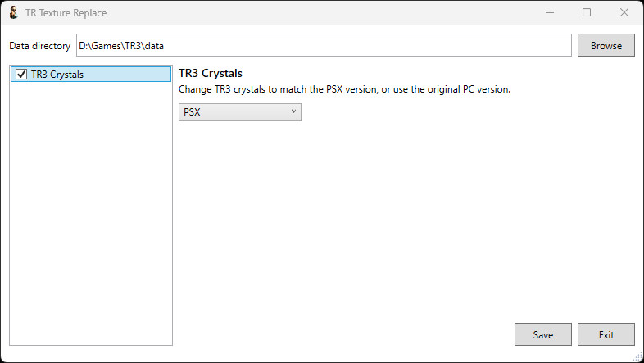Click the window resize grip in the corner
The height and width of the screenshot is (363, 644).
click(x=637, y=356)
